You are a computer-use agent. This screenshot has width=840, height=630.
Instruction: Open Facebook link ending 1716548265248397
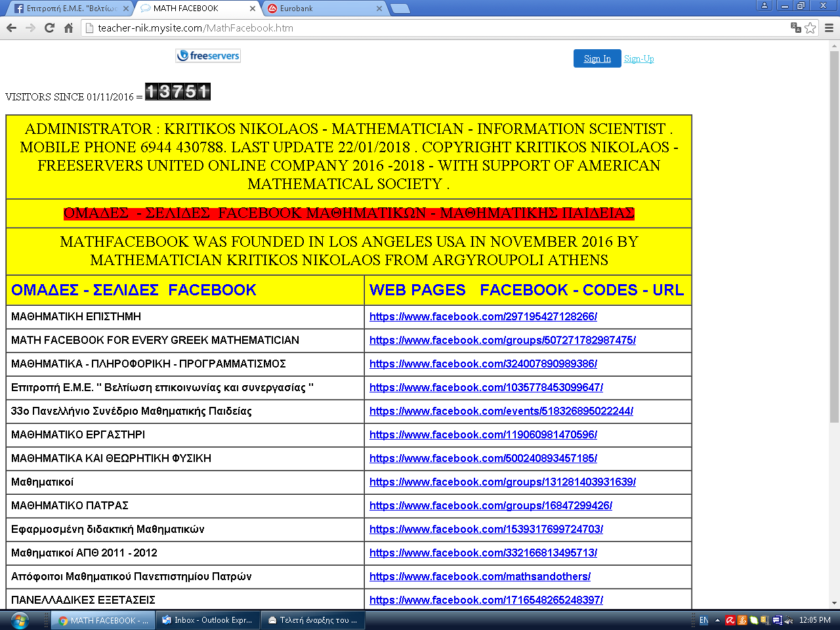[x=486, y=600]
